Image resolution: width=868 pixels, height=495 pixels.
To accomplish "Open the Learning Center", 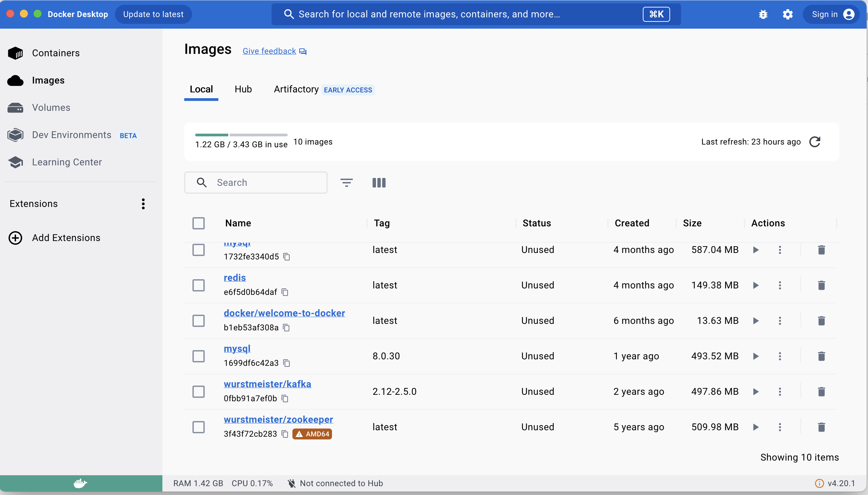I will [x=67, y=162].
